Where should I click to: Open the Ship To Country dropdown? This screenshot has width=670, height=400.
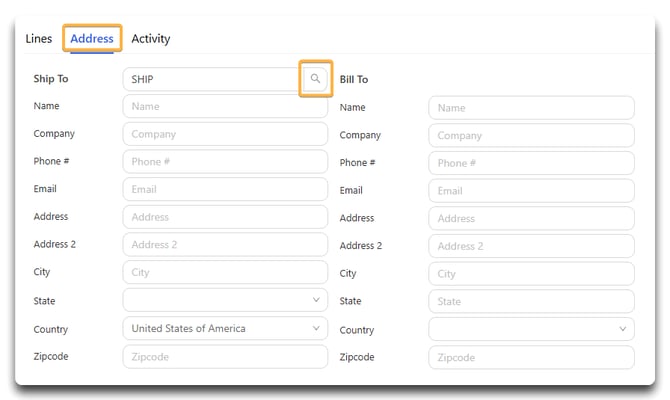225,328
